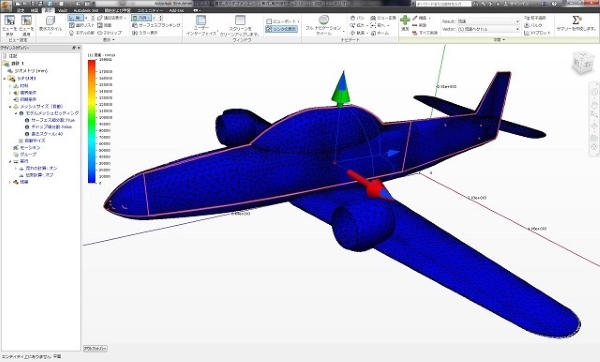The height and width of the screenshot is (362, 600).
Task: Click the view cube in viewport corner
Action: (x=583, y=62)
